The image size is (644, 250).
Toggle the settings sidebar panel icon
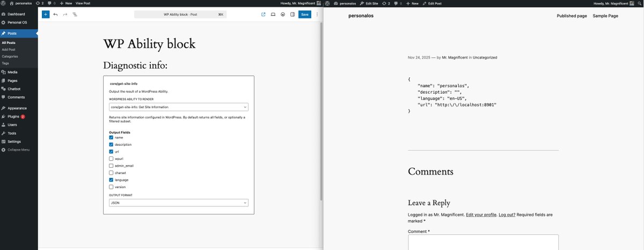coord(292,15)
